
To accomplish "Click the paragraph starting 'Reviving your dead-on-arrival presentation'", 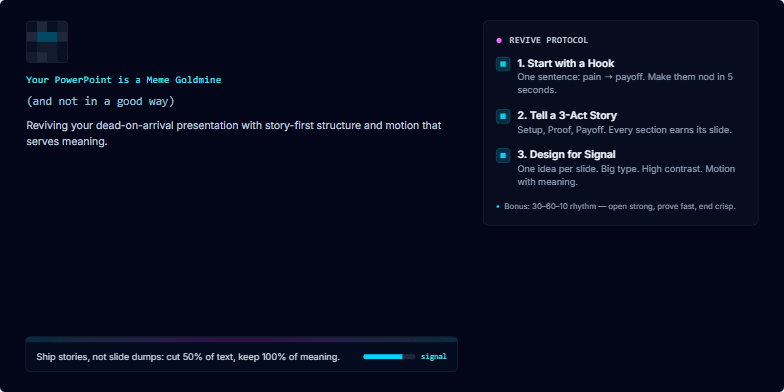I will 234,134.
